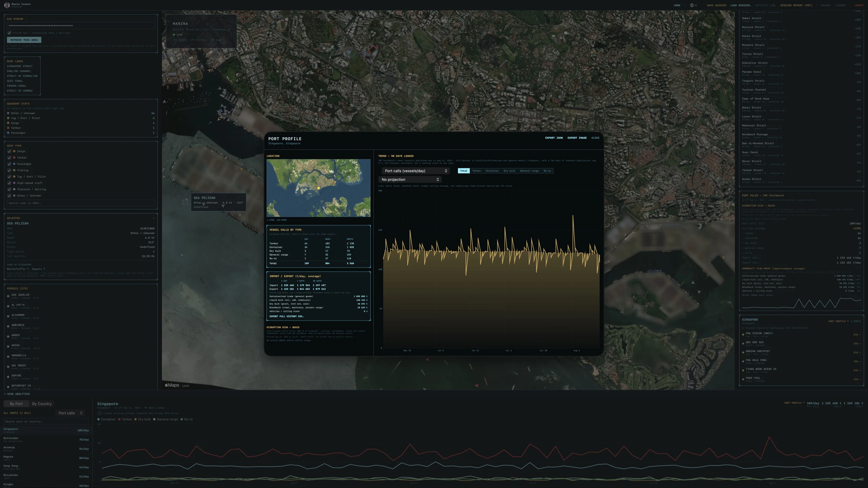Image resolution: width=868 pixels, height=488 pixels.
Task: Click Save Session in top bar
Action: (716, 5)
